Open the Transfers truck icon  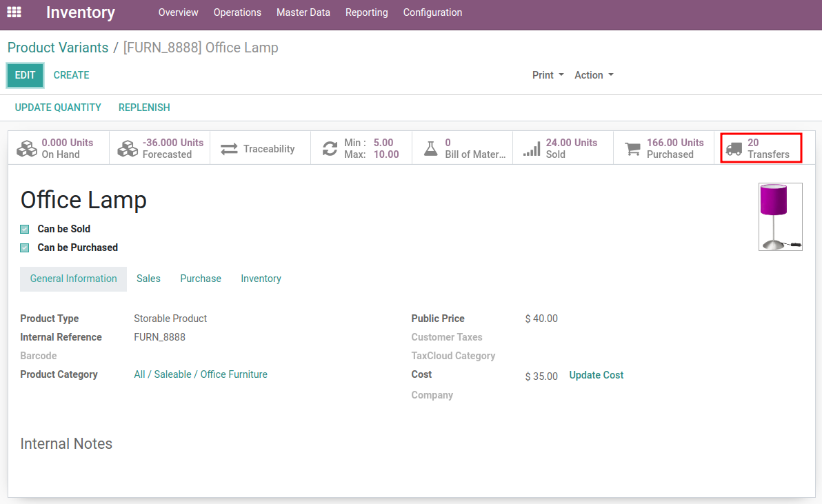coord(734,148)
